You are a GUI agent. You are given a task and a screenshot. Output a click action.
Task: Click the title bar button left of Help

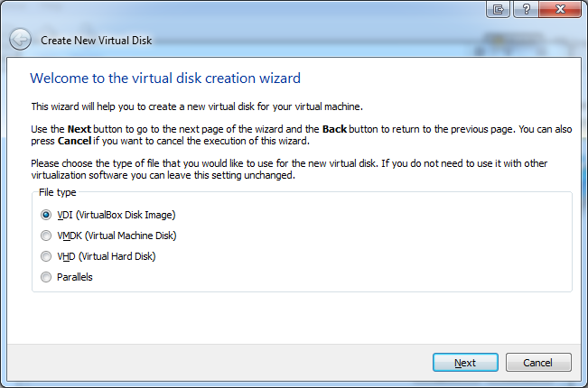pyautogui.click(x=498, y=8)
